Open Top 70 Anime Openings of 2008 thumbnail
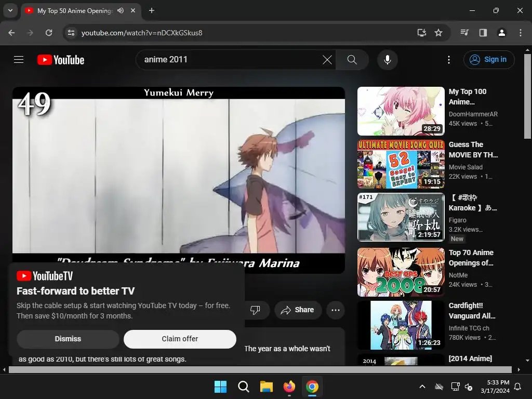This screenshot has height=399, width=532. [x=401, y=272]
